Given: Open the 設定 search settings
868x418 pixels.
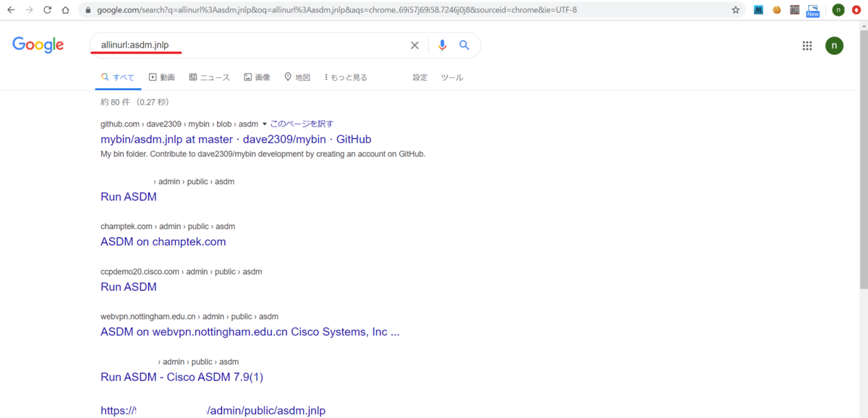Looking at the screenshot, I should tap(420, 77).
